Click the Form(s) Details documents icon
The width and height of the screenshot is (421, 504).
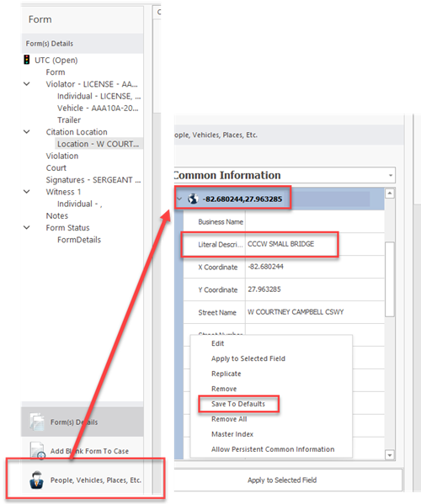(x=37, y=422)
